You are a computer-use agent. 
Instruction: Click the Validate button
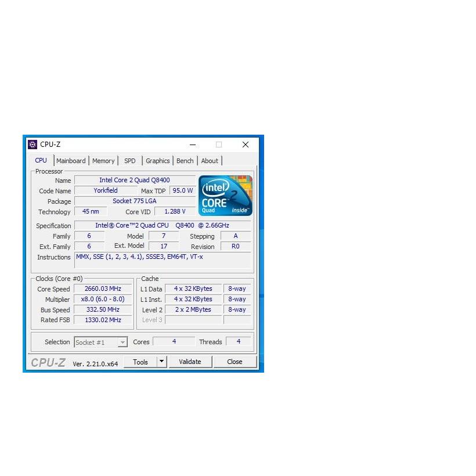190,362
